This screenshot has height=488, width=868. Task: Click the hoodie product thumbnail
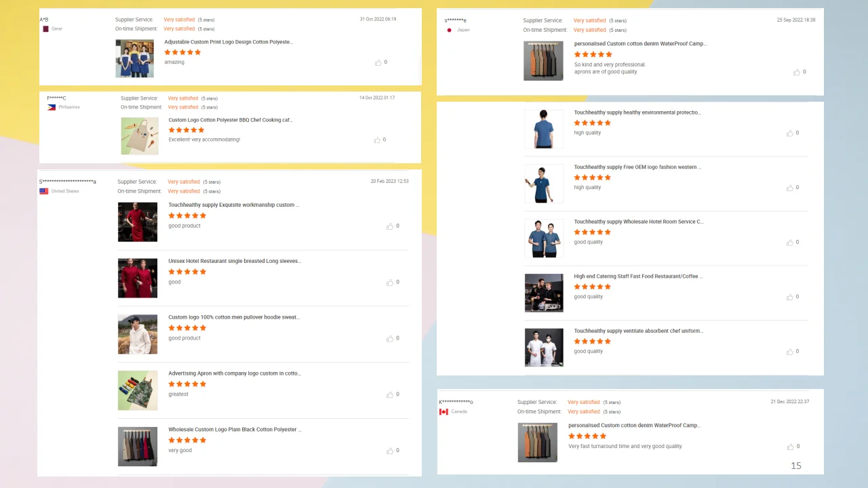(x=138, y=334)
